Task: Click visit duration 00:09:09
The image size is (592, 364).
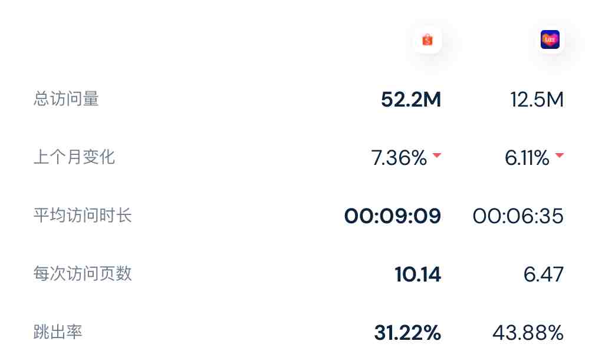Action: [x=393, y=216]
